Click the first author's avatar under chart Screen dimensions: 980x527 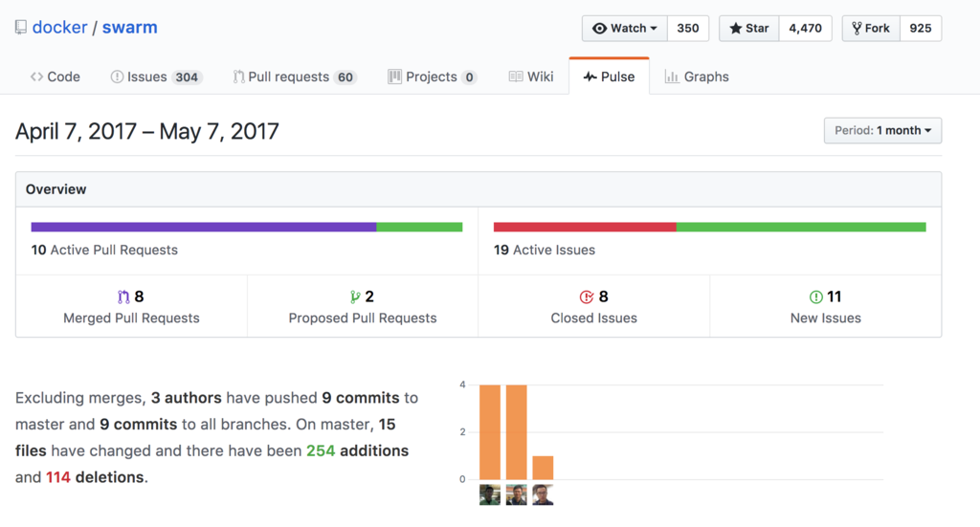click(490, 494)
